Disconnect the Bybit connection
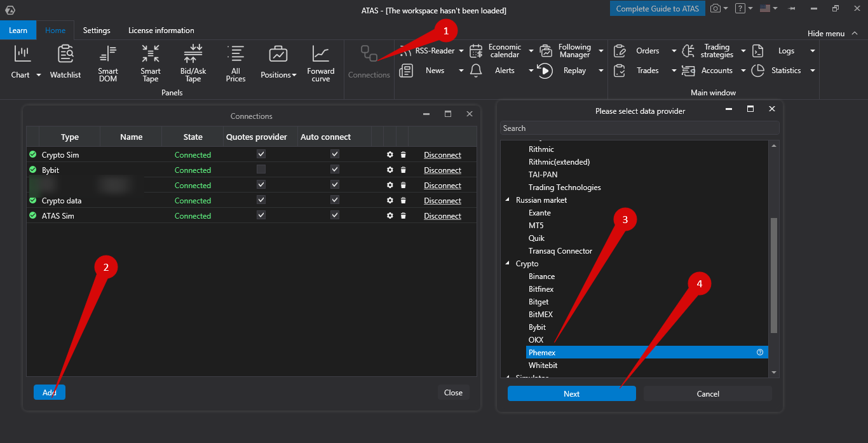This screenshot has width=868, height=443. point(443,170)
